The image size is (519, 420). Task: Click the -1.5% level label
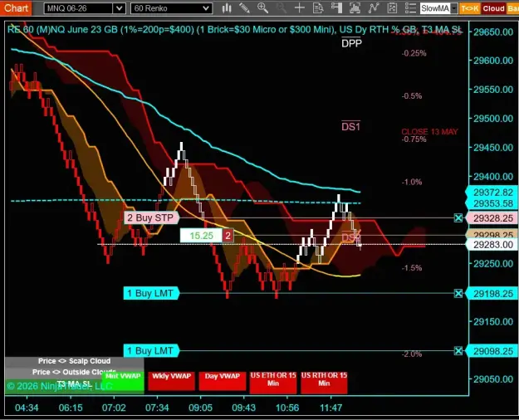(412, 268)
